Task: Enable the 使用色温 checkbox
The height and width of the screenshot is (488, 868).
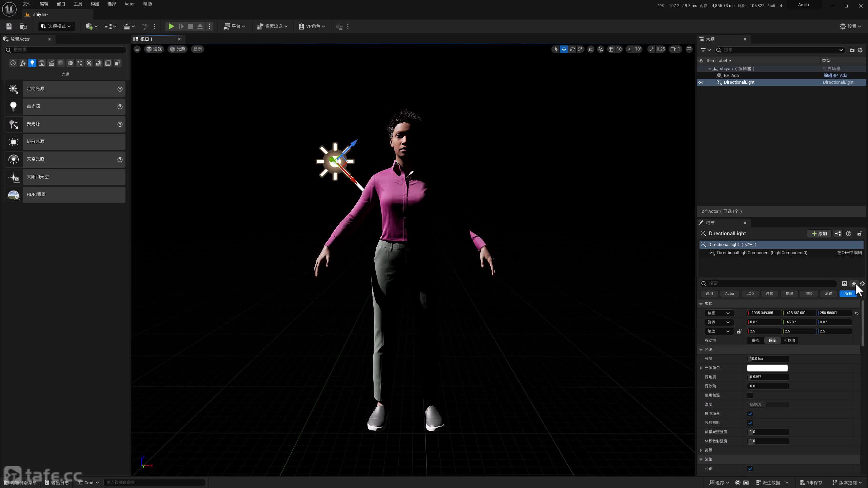Action: pyautogui.click(x=750, y=395)
